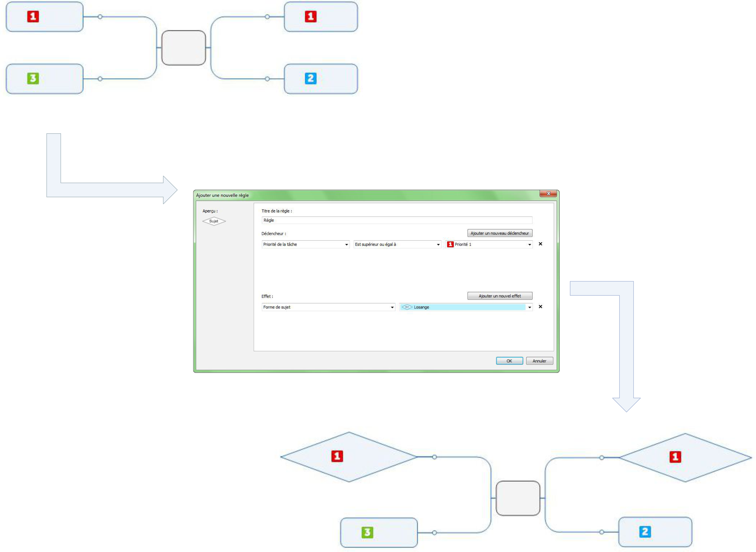The width and height of the screenshot is (756, 552).
Task: Click the blue priority 2 icon in top map
Action: tap(310, 79)
